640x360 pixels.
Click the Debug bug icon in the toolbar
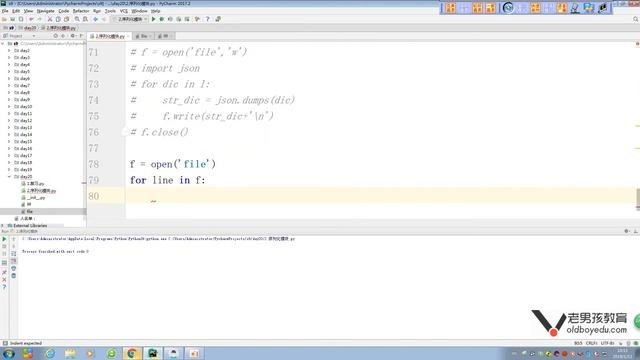(x=162, y=19)
